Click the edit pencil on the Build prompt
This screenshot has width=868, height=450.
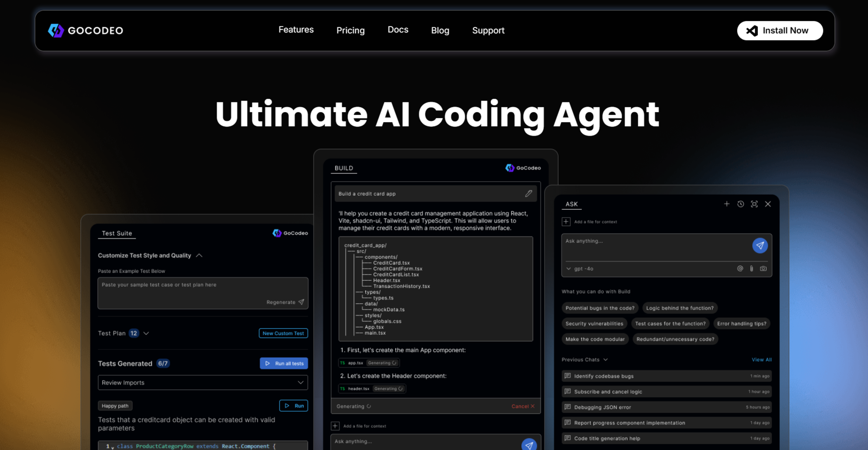pyautogui.click(x=528, y=193)
